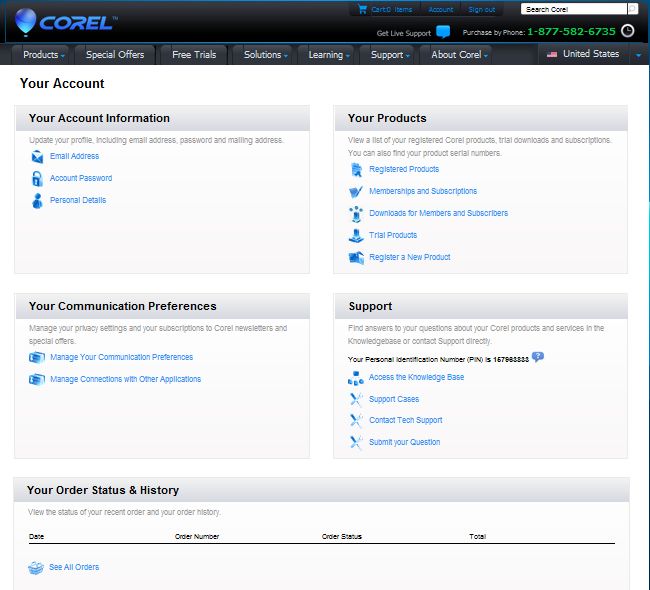Click the Knowledge Base blocks icon
The width and height of the screenshot is (650, 590).
tap(356, 378)
